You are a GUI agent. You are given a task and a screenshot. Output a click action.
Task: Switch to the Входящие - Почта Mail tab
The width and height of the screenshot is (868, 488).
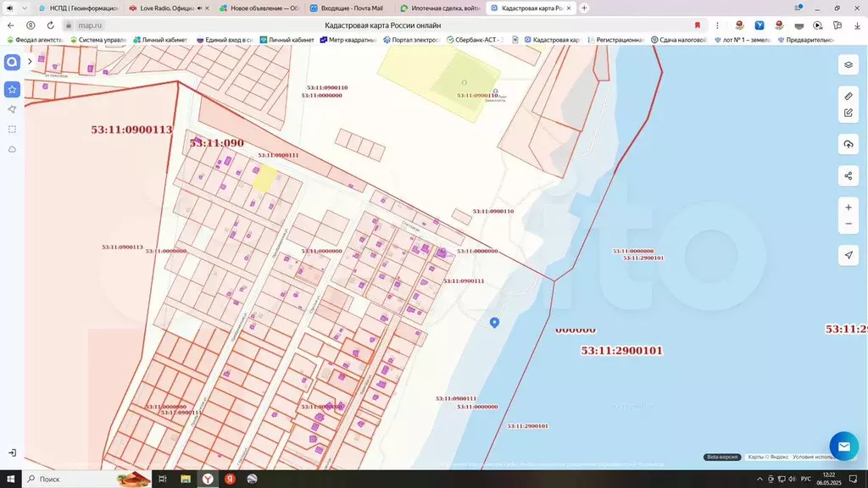pyautogui.click(x=349, y=8)
